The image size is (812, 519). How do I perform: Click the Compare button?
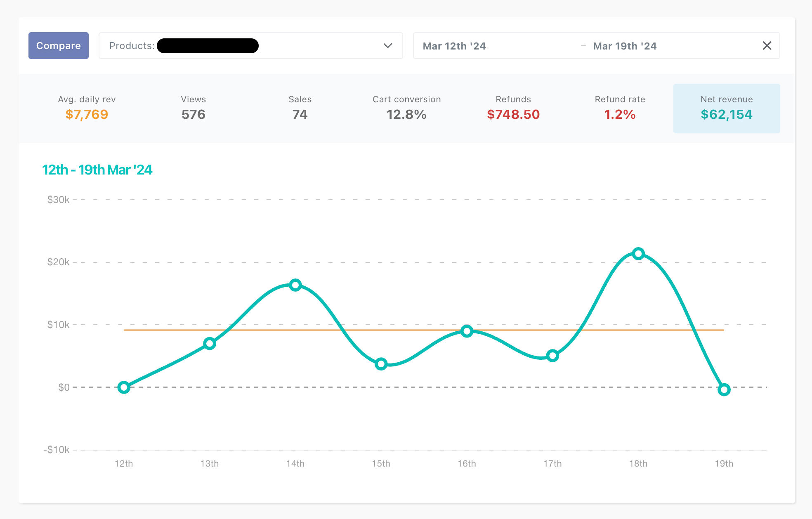(58, 45)
